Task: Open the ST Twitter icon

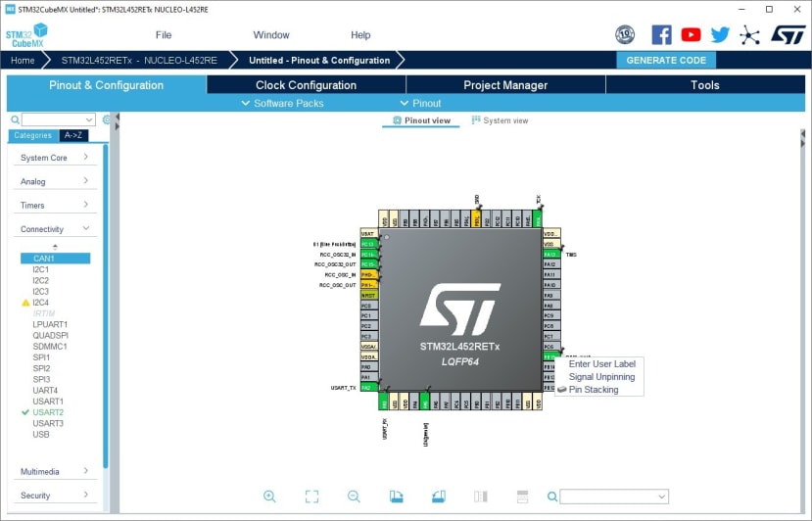Action: 720,34
